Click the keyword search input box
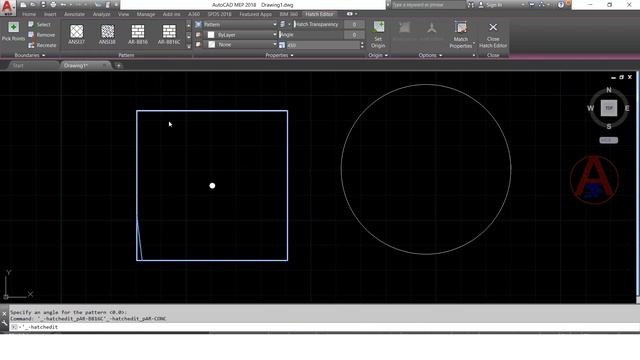The height and width of the screenshot is (360, 640). [428, 5]
